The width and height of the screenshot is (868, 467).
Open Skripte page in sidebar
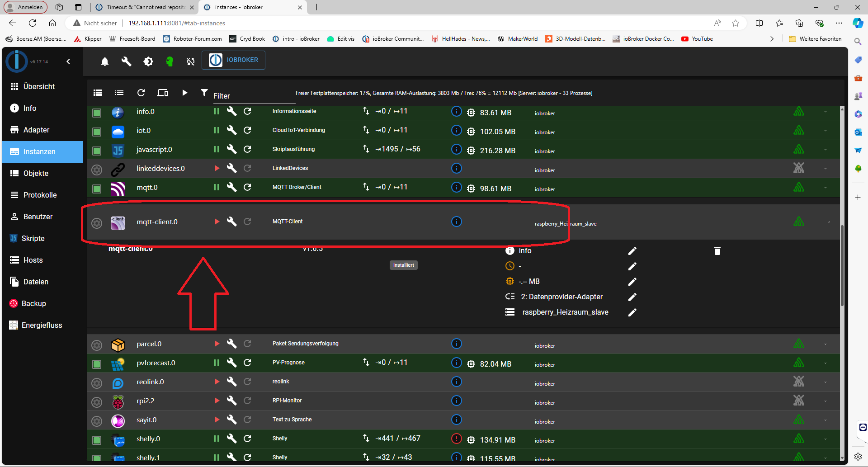(x=42, y=238)
